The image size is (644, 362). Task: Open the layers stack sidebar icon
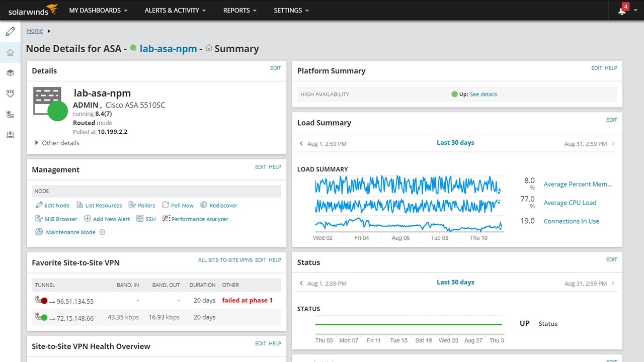(10, 73)
